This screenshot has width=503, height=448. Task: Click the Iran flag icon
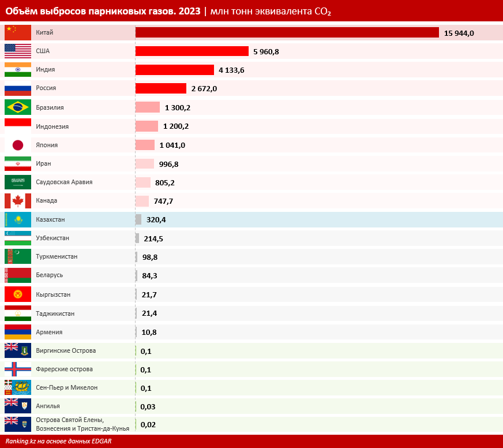coord(18,163)
